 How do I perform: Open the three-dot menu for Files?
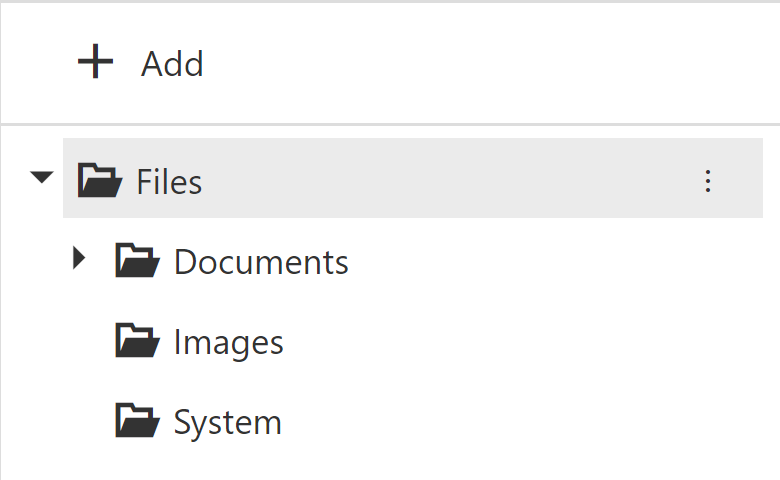tap(708, 181)
